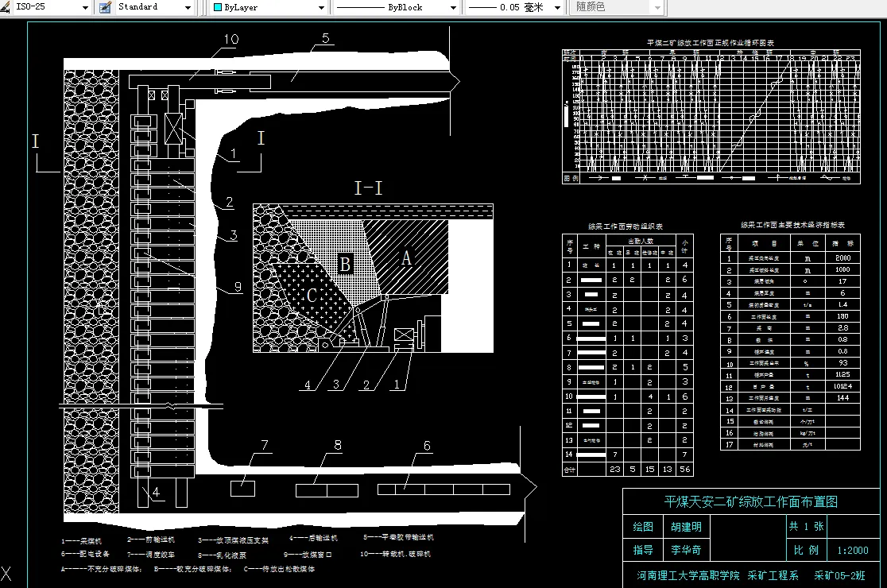Screen dimensions: 887x588
Task: Select the cycle chart title above the grid
Action: tap(711, 43)
